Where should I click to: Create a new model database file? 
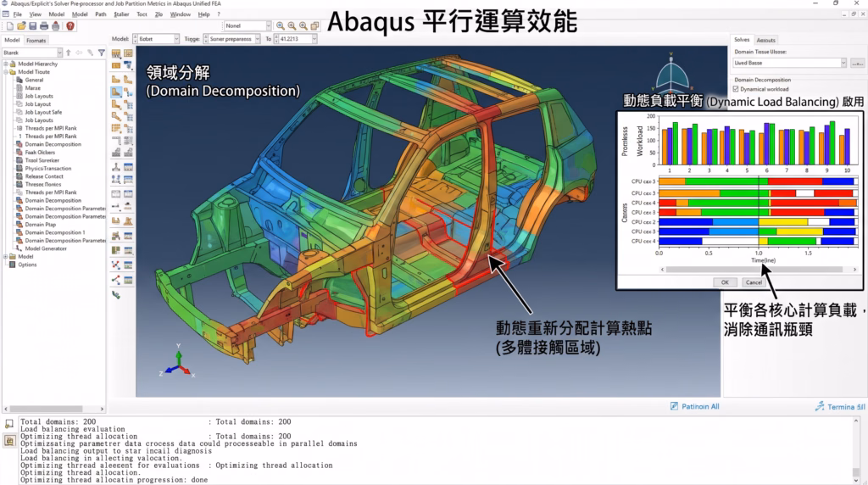coord(10,26)
